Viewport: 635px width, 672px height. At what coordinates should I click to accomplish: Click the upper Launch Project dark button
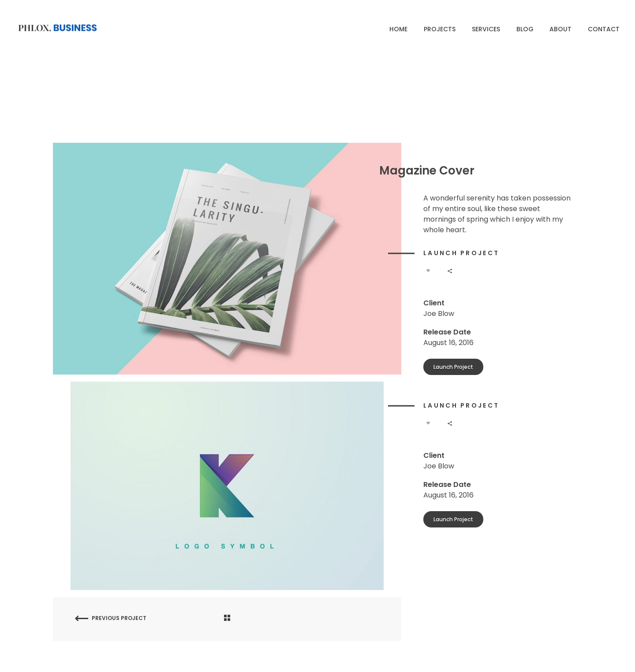[x=453, y=367]
